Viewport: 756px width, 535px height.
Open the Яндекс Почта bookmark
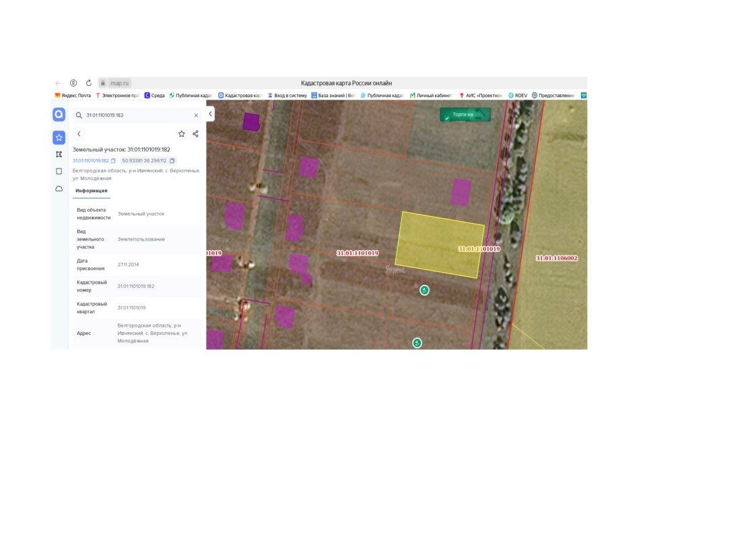[73, 96]
